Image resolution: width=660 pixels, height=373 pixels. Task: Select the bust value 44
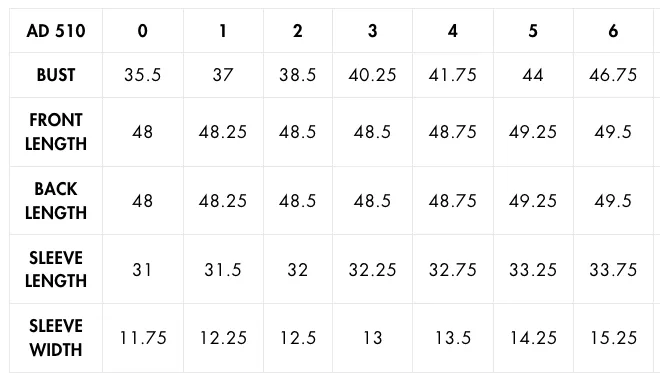(x=533, y=75)
